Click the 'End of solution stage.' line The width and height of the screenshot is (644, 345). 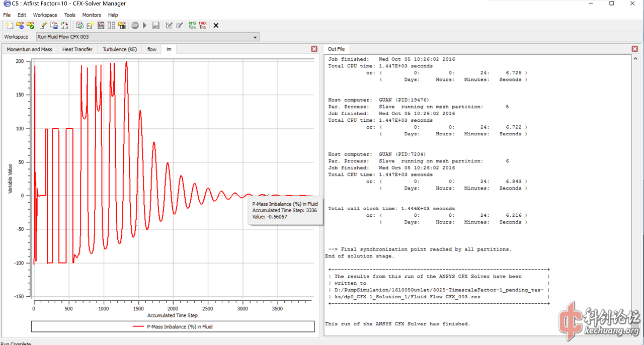tap(360, 256)
